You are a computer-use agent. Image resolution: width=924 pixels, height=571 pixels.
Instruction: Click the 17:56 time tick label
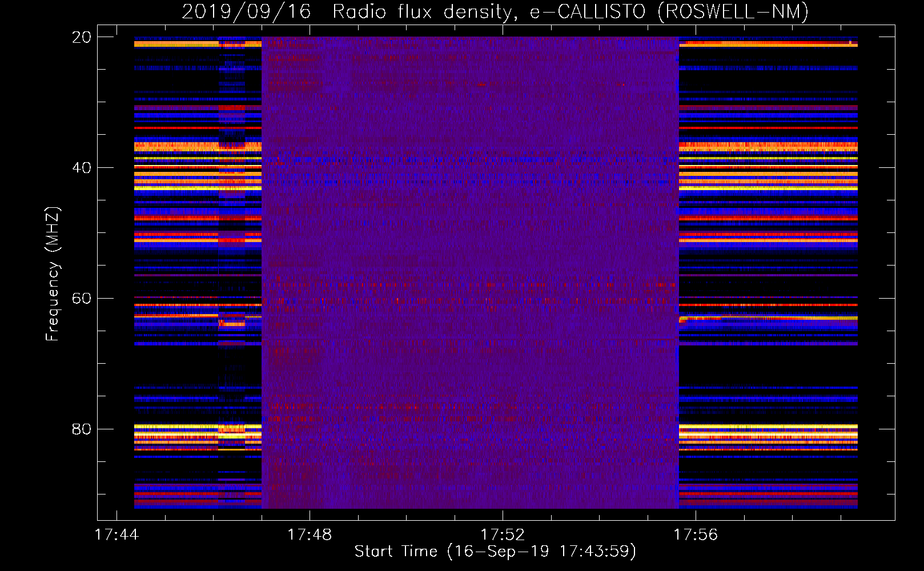point(696,535)
